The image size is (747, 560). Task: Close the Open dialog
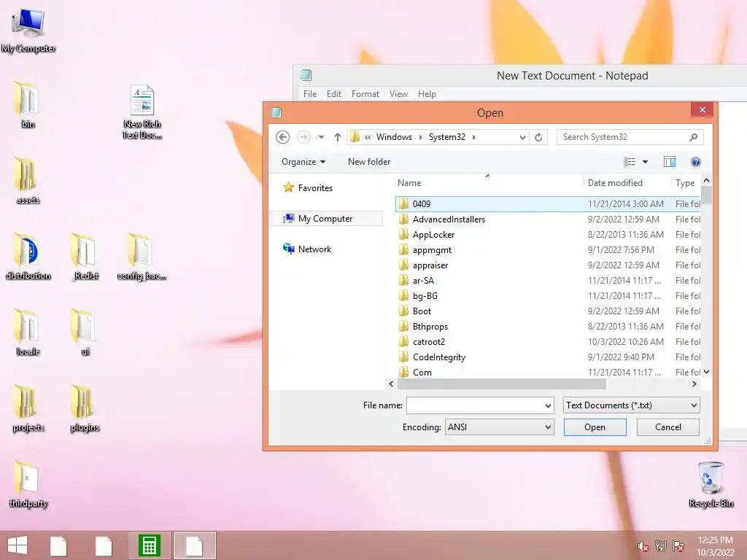[703, 110]
